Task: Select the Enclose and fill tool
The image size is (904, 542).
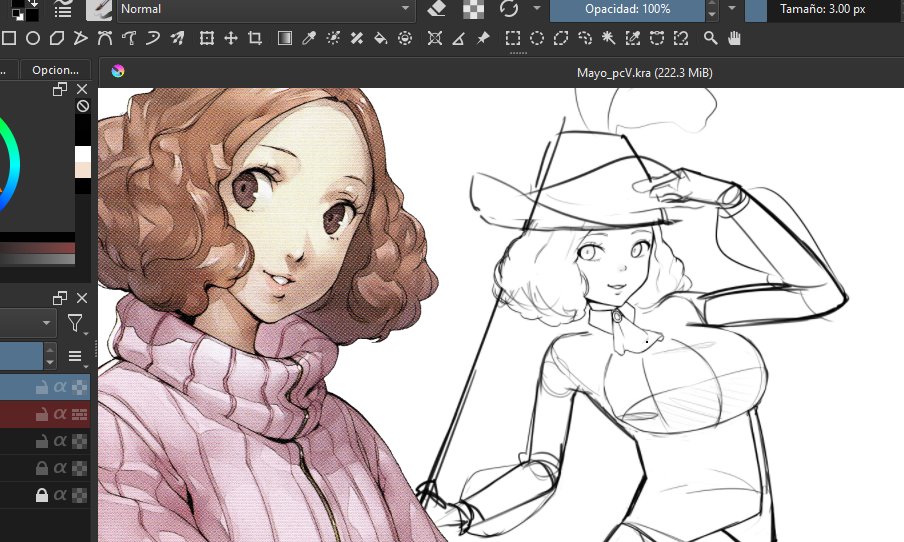Action: point(405,39)
